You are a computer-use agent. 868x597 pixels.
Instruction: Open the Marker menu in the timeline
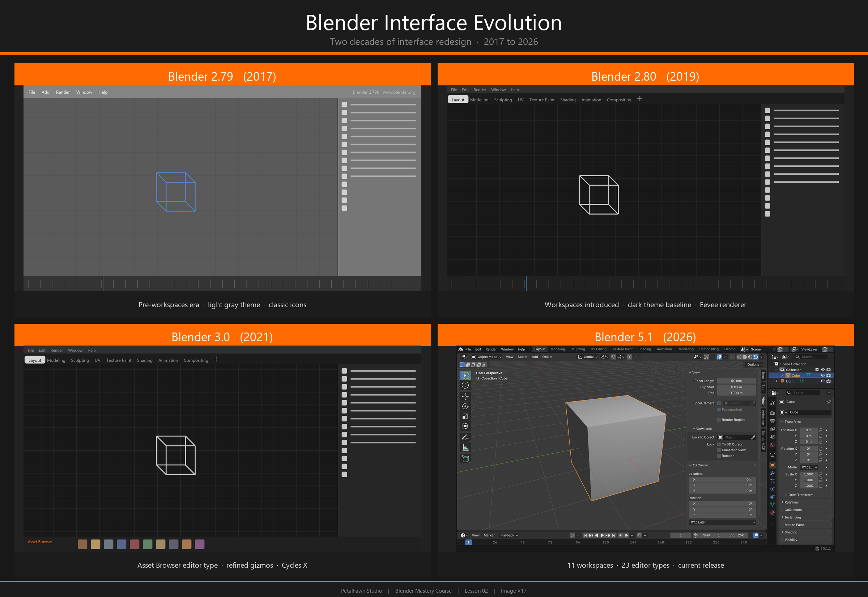(x=489, y=535)
